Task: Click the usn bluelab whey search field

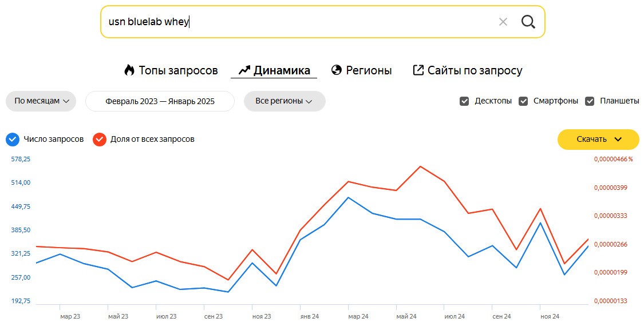Action: (298, 22)
